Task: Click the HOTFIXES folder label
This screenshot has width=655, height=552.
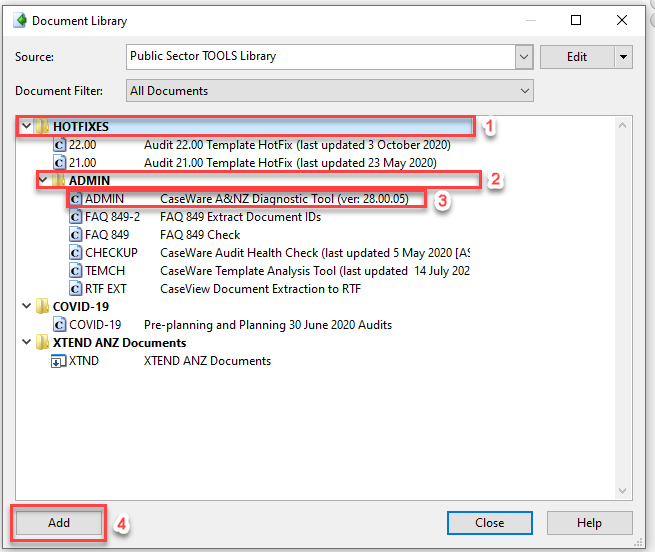Action: click(x=81, y=126)
